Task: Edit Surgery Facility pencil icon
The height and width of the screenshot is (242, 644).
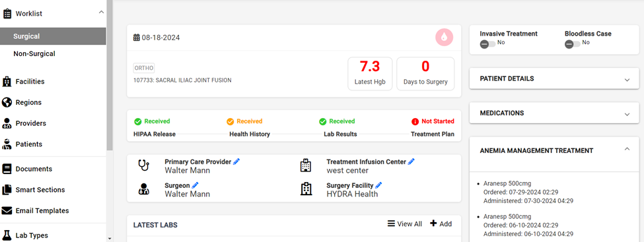Action: pyautogui.click(x=378, y=185)
